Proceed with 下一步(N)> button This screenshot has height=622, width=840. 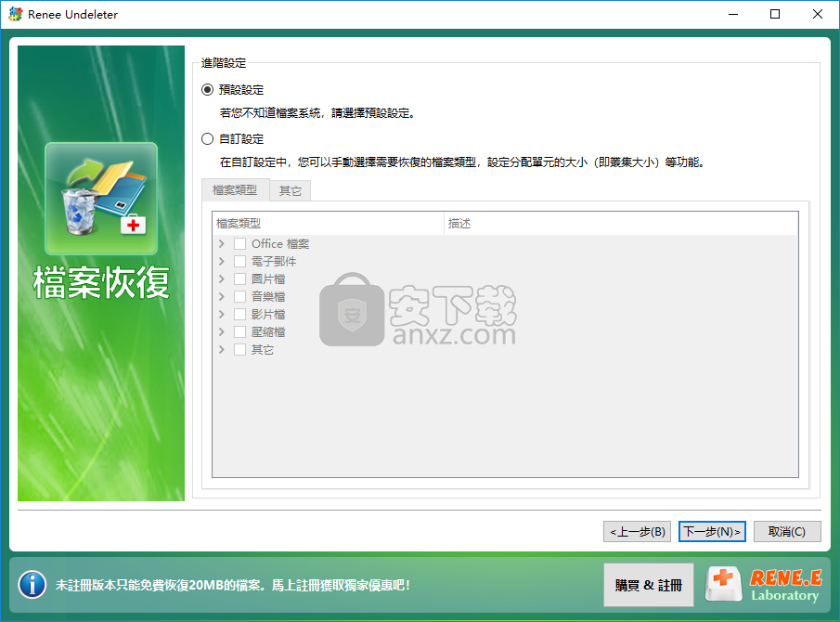[x=712, y=531]
